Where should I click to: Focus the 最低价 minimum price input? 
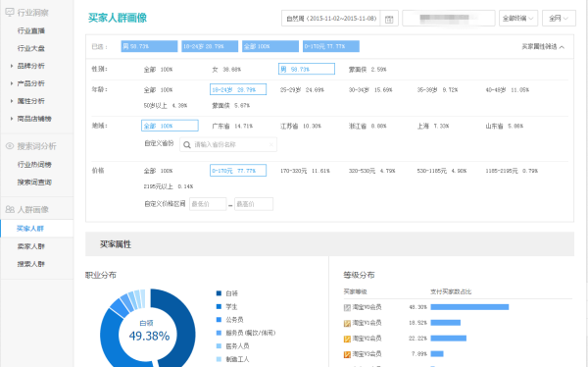[208, 204]
